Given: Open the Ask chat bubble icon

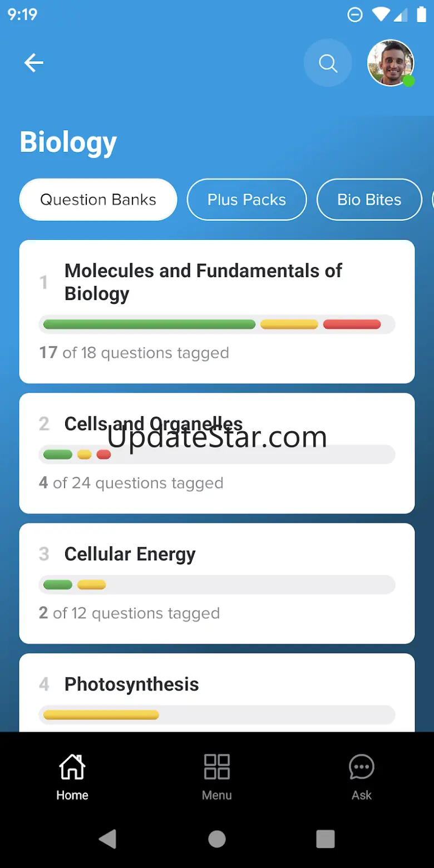Looking at the screenshot, I should pos(362,777).
